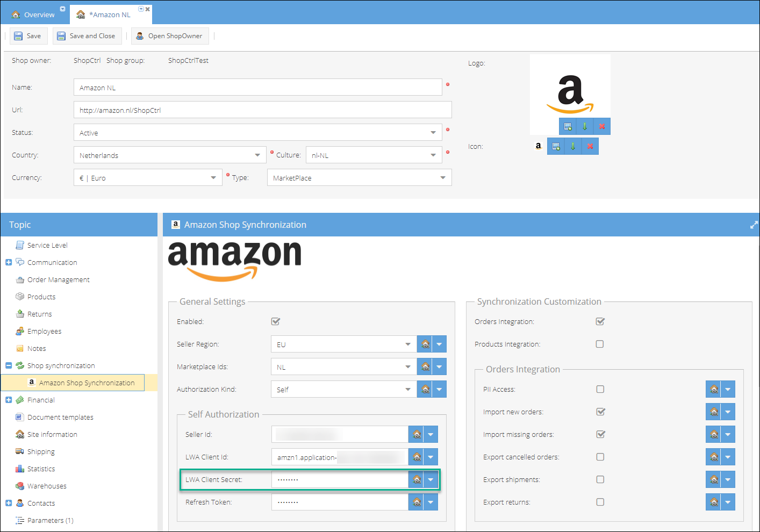Open the Status dropdown
Screen dimensions: 760x532
point(433,133)
